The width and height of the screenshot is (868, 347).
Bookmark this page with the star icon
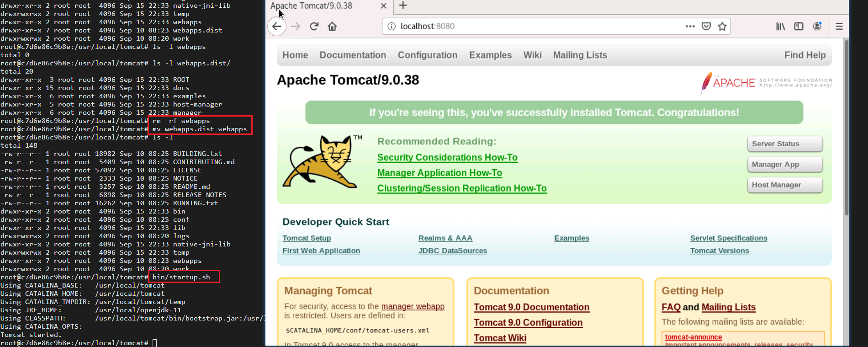[x=722, y=27]
